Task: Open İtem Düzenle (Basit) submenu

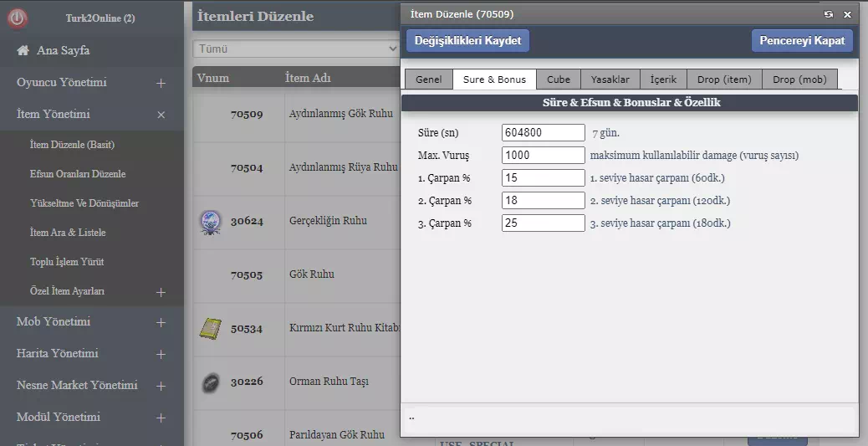Action: tap(72, 145)
